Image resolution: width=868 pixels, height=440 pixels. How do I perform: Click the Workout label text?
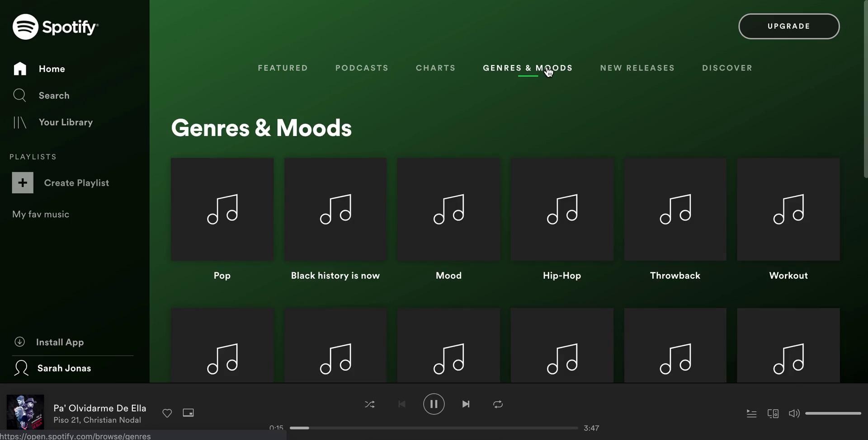(788, 276)
